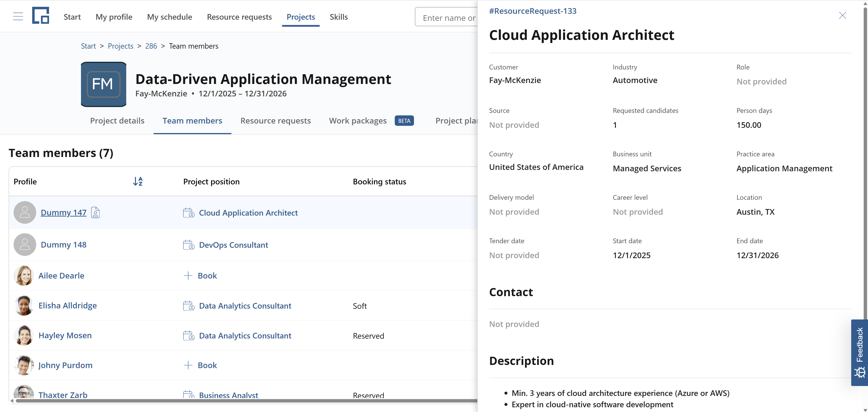Close the resource request side panel

842,15
